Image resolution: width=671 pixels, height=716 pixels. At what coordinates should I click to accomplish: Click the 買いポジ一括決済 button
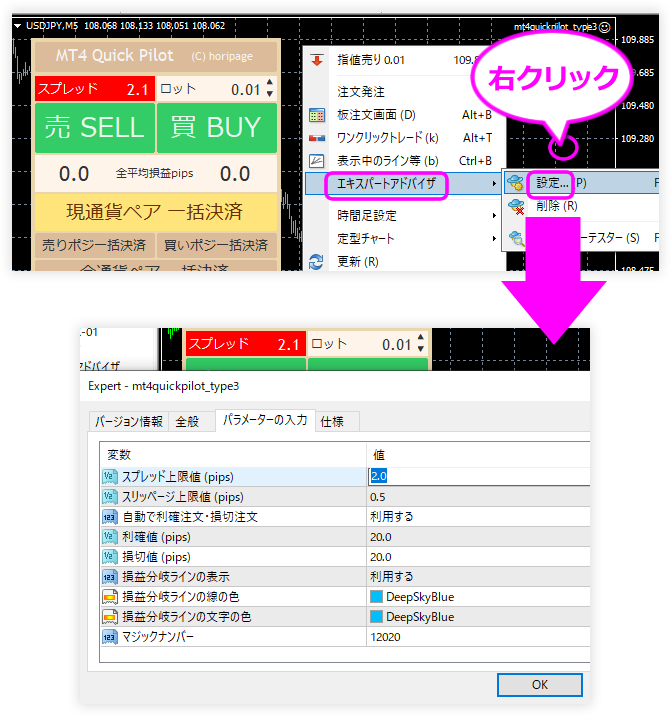click(x=216, y=245)
